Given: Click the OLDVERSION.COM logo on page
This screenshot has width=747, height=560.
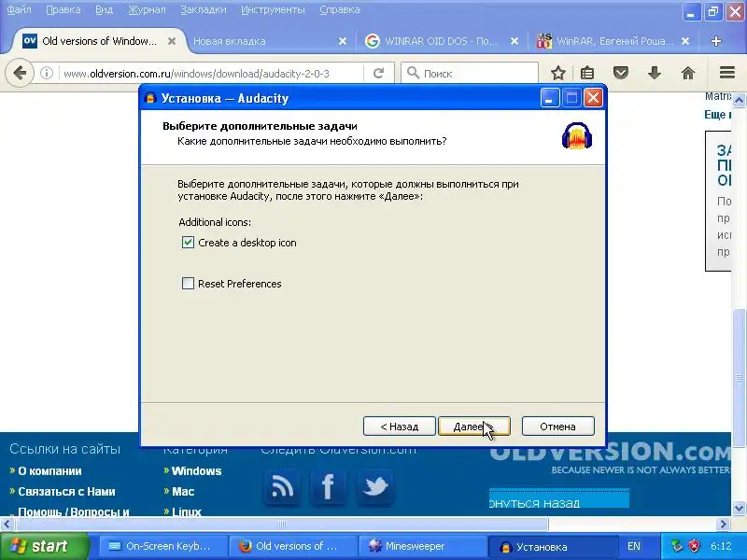Looking at the screenshot, I should point(610,457).
